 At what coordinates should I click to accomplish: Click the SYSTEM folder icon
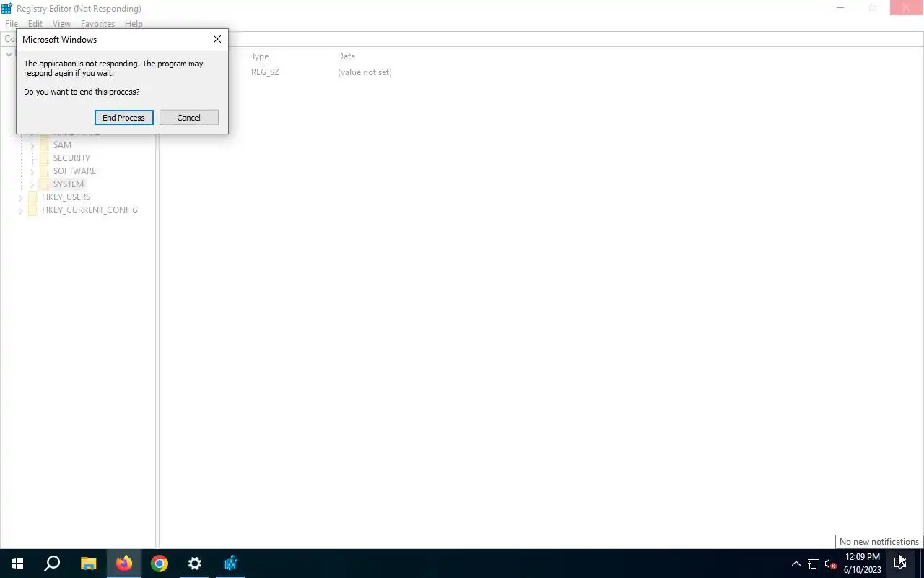pos(44,184)
